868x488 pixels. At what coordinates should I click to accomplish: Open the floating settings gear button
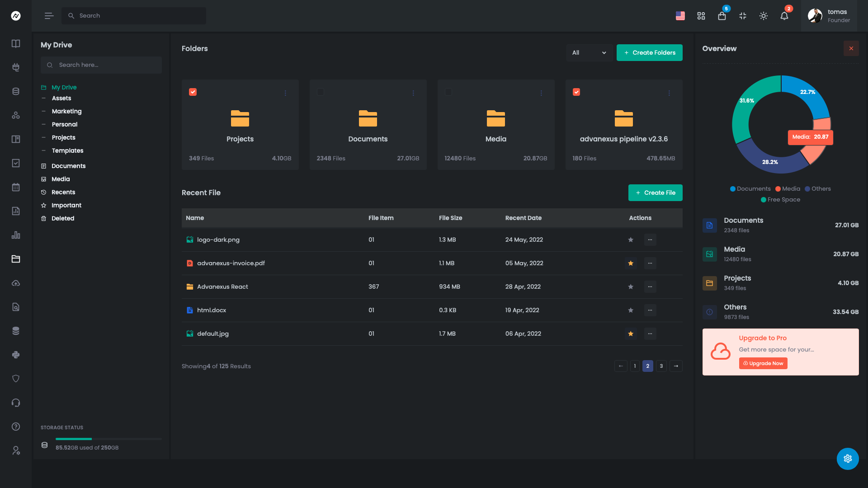pos(848,459)
